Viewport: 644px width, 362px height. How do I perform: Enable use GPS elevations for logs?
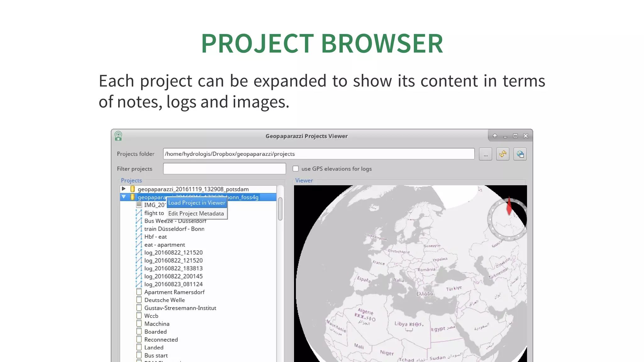296,169
